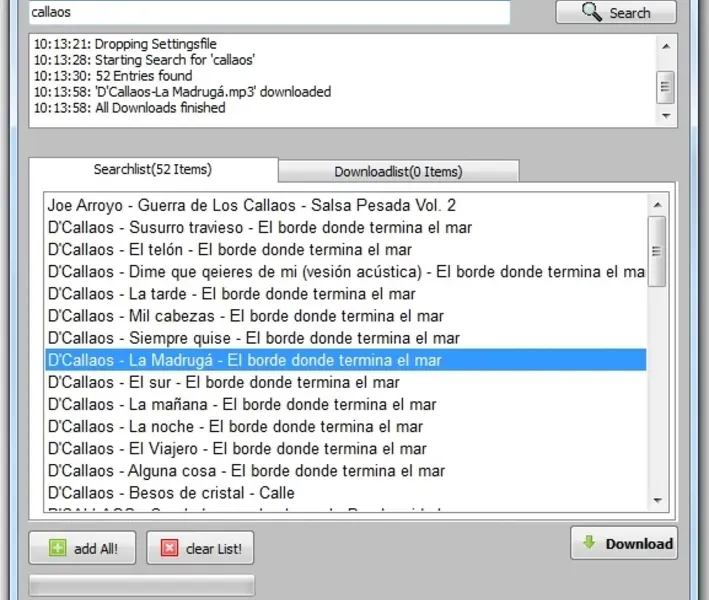The image size is (709, 600).
Task: Select 'D'Callaos - Mil cabezas' entry
Action: pyautogui.click(x=346, y=316)
